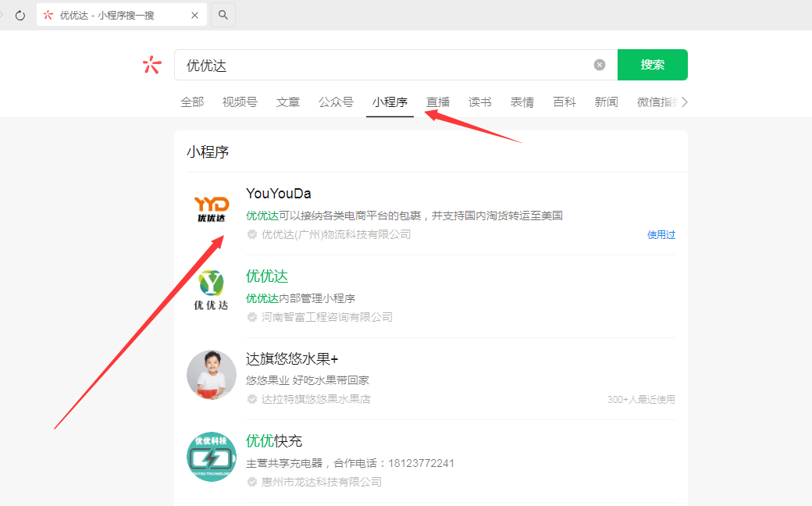The width and height of the screenshot is (812, 506).
Task: Open the green 优优达 mini program title
Action: point(267,276)
